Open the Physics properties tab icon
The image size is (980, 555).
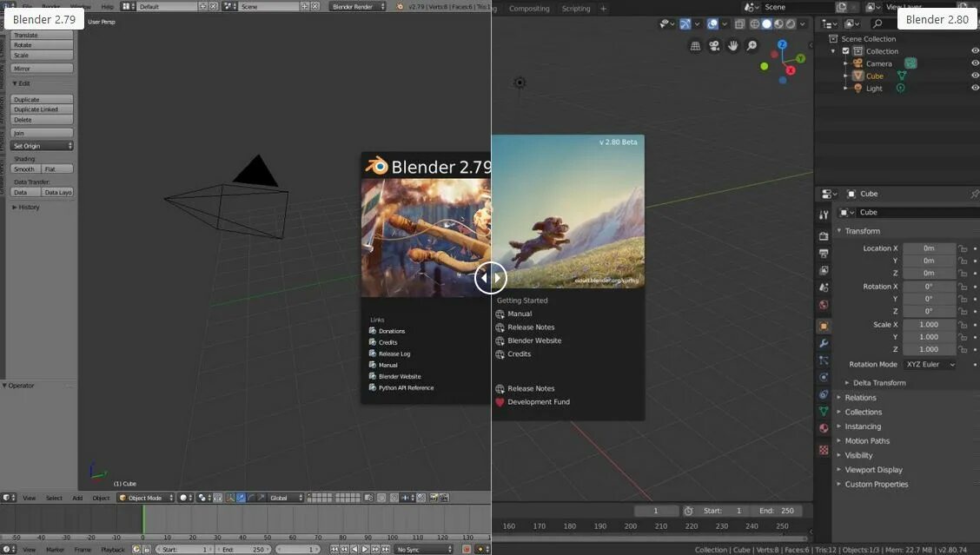(x=824, y=377)
